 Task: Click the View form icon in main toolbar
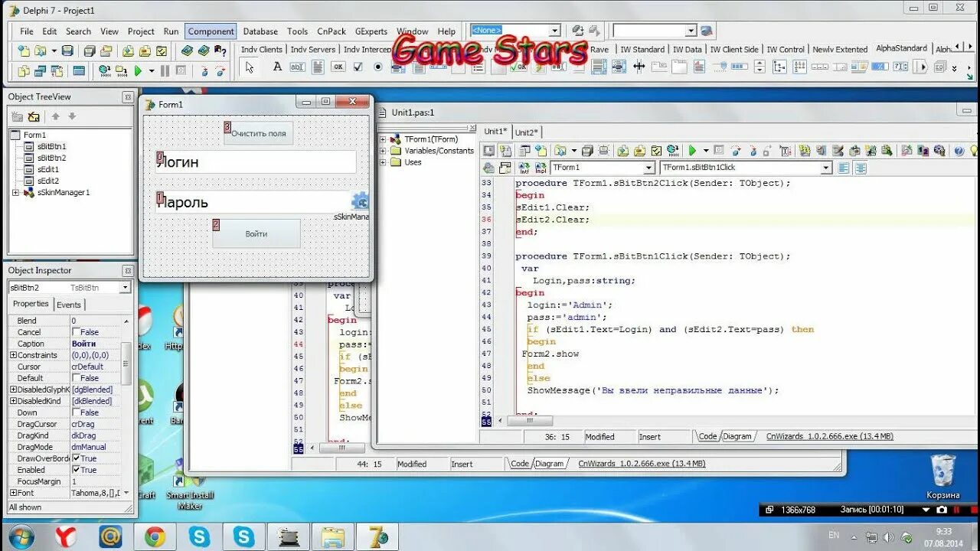click(40, 71)
